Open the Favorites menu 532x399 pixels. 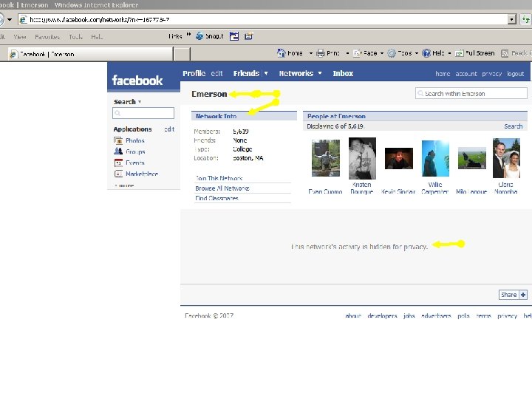point(47,37)
